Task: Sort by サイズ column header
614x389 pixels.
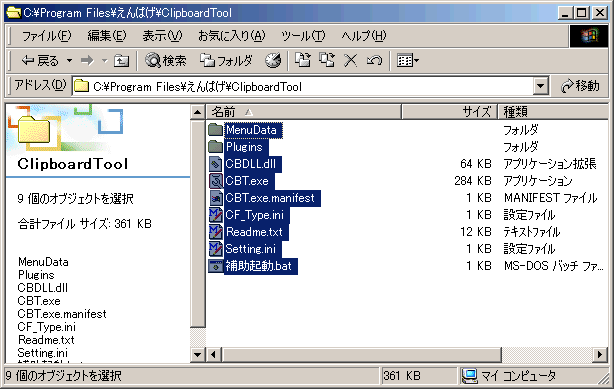Action: point(450,112)
